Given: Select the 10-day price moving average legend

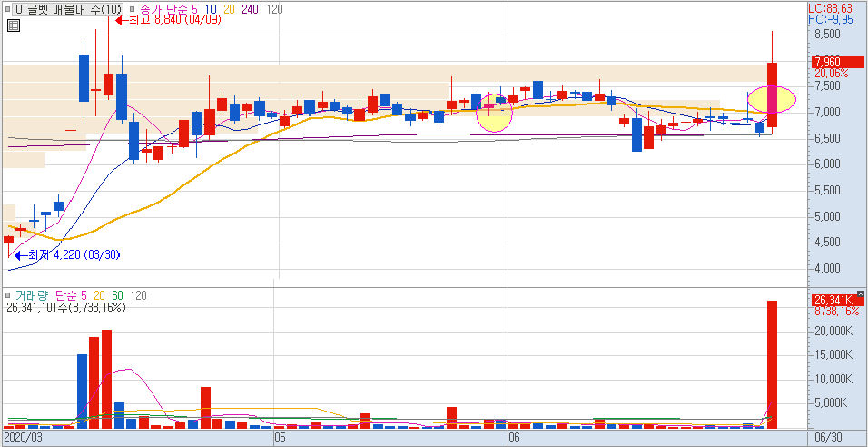Looking at the screenshot, I should (211, 9).
